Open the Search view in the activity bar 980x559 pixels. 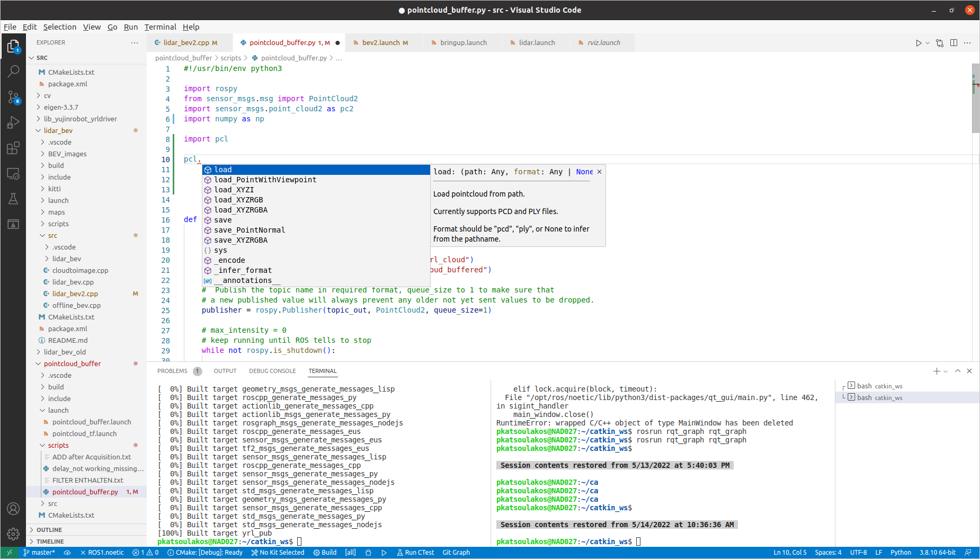pos(13,71)
